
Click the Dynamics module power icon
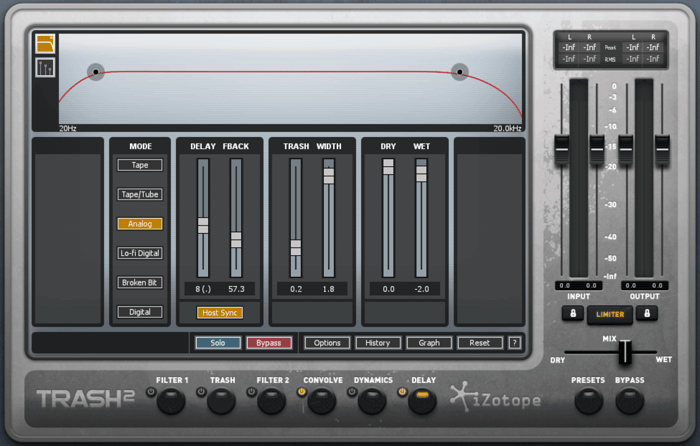[352, 392]
